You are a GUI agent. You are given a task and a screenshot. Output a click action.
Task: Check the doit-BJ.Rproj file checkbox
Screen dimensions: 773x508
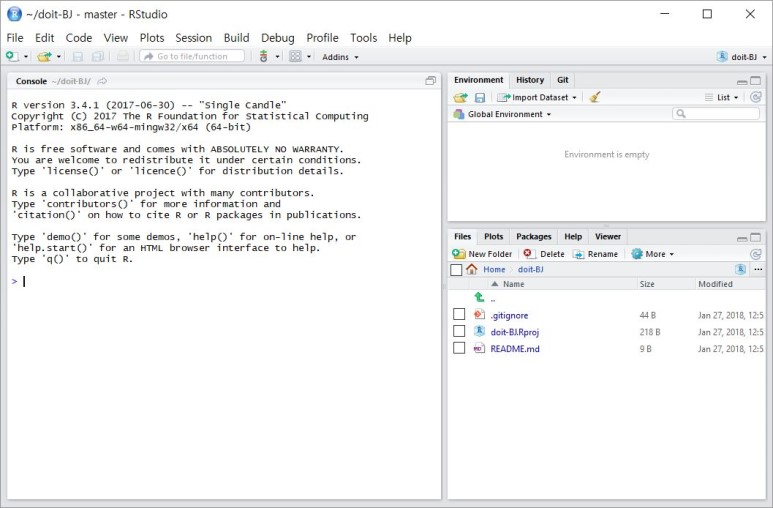coord(459,331)
